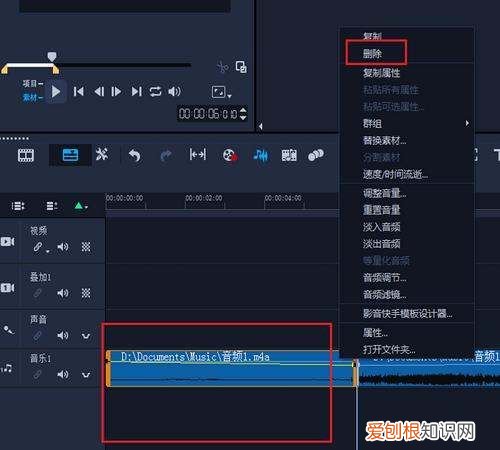This screenshot has height=450, width=500.
Task: Toggle ripple link on 音乐1 track
Action: tap(38, 375)
